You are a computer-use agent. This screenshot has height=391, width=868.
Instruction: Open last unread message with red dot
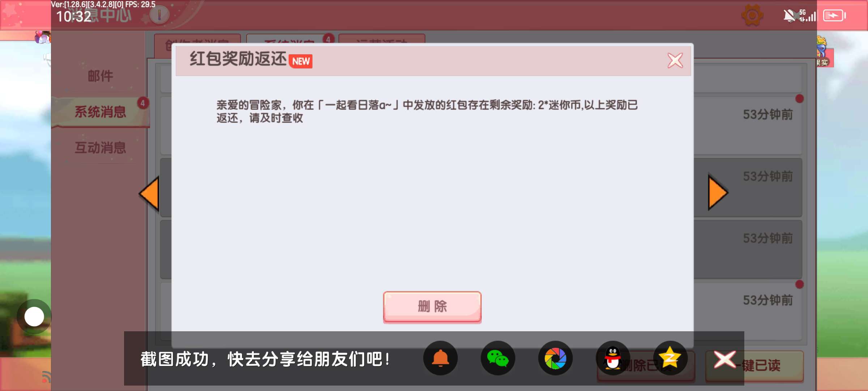click(x=748, y=311)
